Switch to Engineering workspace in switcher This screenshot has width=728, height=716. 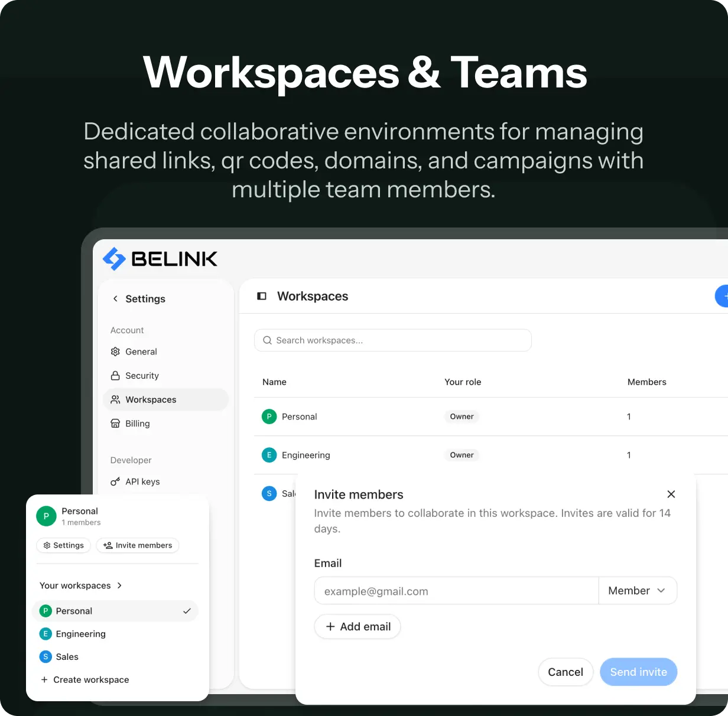[115, 634]
